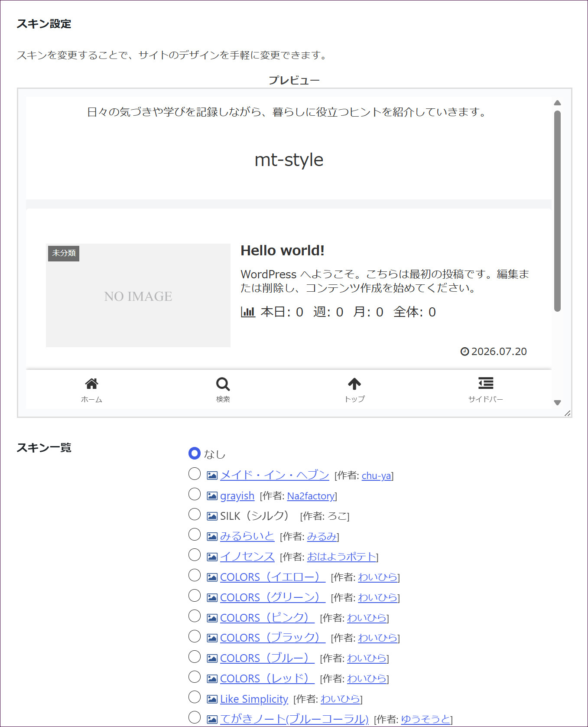Open the みるらいと skin link
Screen dimensions: 588x727
pyautogui.click(x=247, y=536)
